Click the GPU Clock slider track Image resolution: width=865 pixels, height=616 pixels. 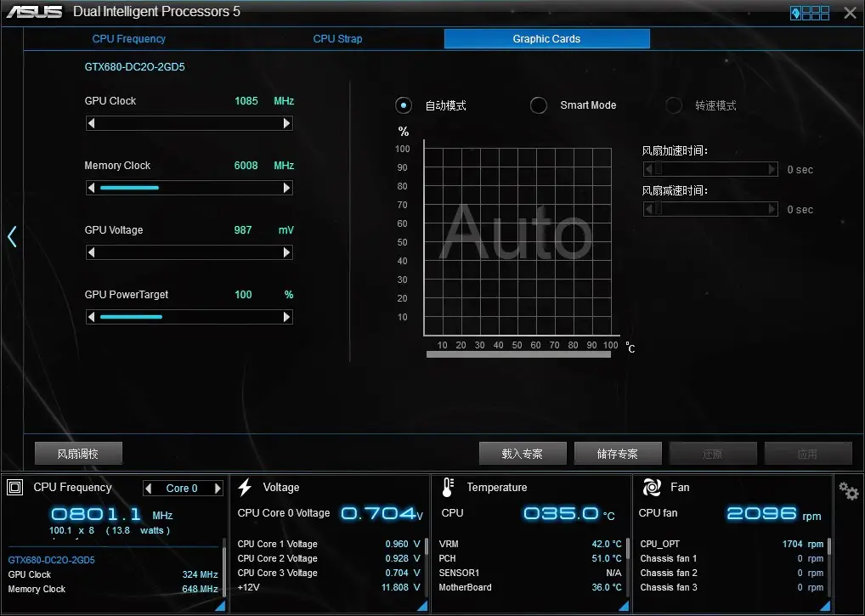[189, 123]
